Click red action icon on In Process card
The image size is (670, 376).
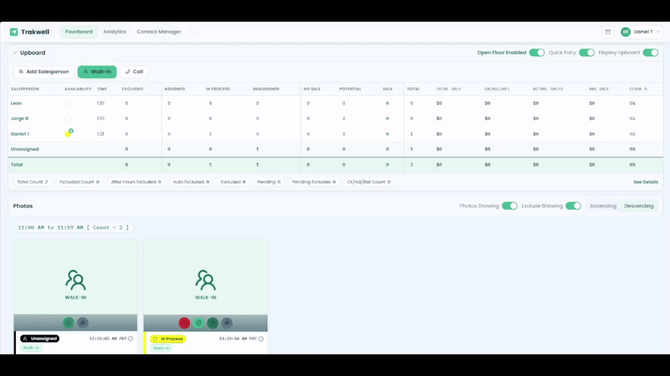pyautogui.click(x=184, y=323)
